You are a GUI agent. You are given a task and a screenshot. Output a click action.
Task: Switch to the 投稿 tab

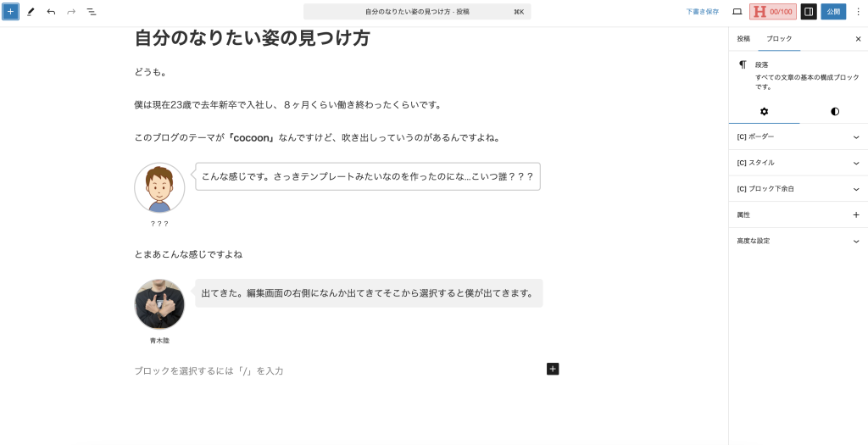[x=743, y=39]
